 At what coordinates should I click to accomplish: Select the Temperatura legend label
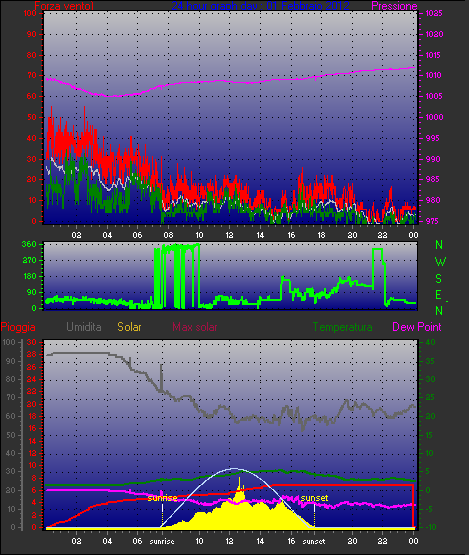click(x=342, y=326)
